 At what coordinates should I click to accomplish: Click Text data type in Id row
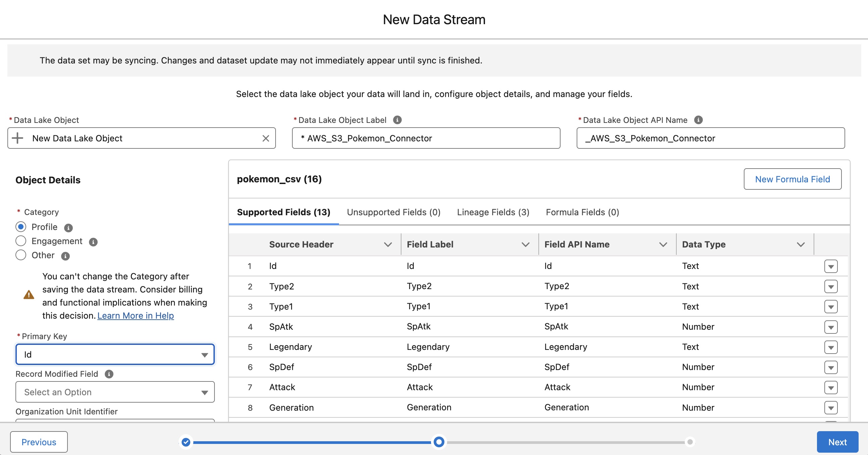[x=690, y=266]
